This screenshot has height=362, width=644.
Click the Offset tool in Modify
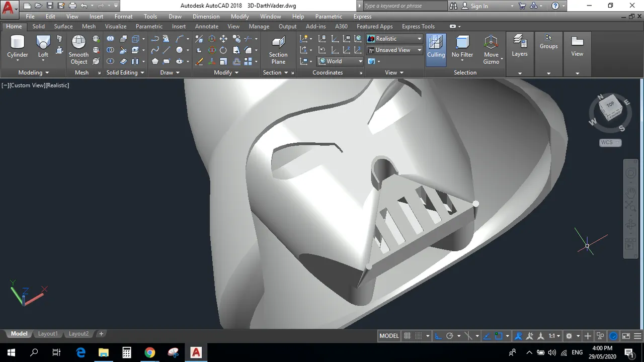tap(236, 61)
